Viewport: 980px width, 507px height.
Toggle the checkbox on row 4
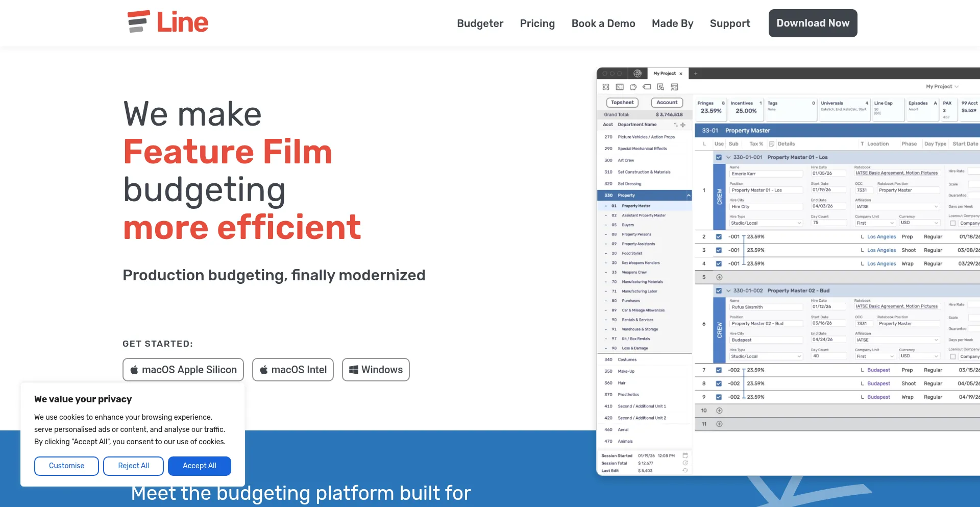click(719, 264)
